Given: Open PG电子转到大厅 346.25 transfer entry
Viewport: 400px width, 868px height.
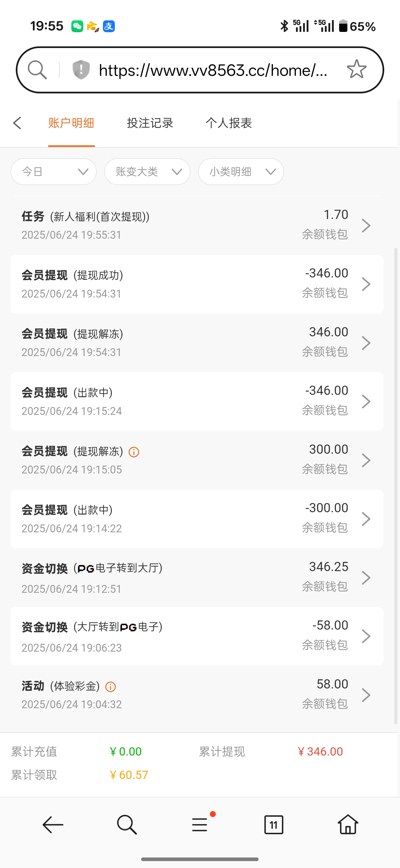Looking at the screenshot, I should point(197,578).
